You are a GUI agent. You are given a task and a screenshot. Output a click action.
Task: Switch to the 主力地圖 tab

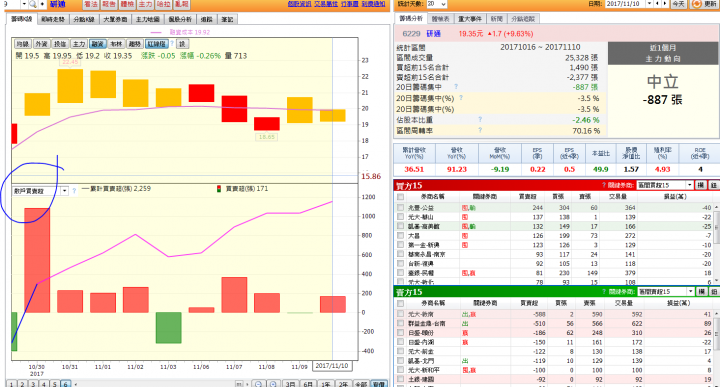point(147,19)
